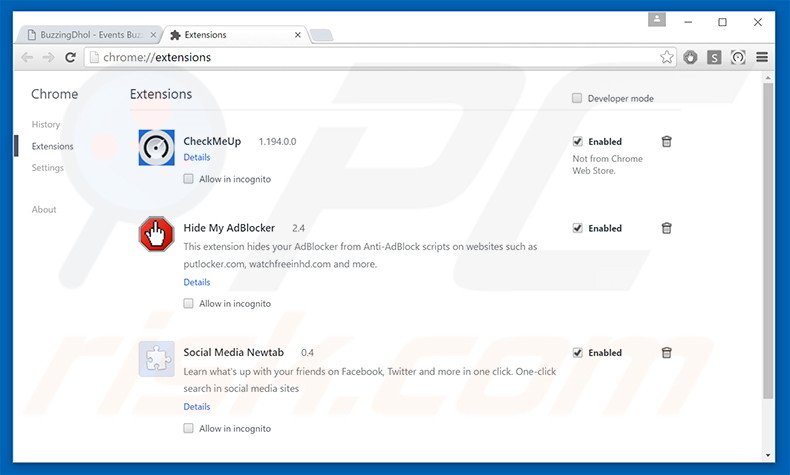Screen dimensions: 790x475
Task: Close the Extensions tab
Action: (x=298, y=35)
